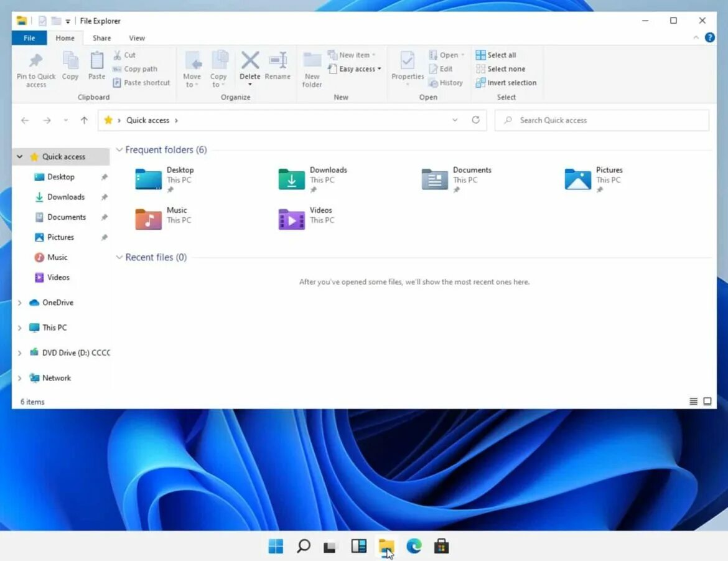The height and width of the screenshot is (561, 728).
Task: Click Select all in the Select group
Action: 497,55
